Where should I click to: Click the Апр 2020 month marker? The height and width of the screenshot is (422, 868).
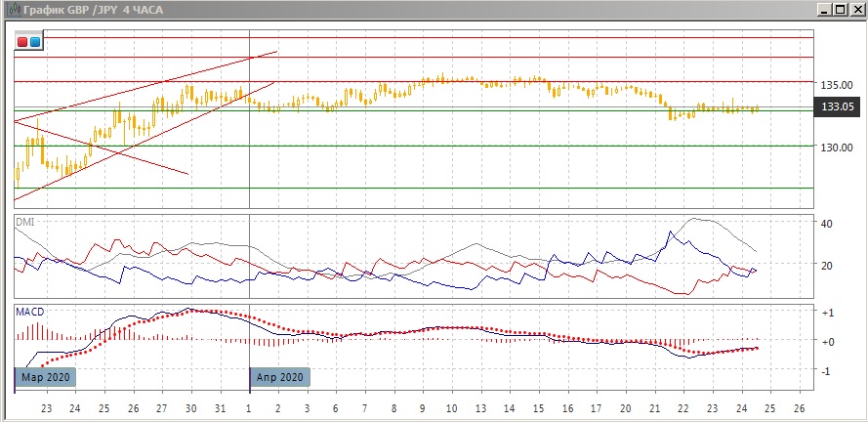pos(280,377)
